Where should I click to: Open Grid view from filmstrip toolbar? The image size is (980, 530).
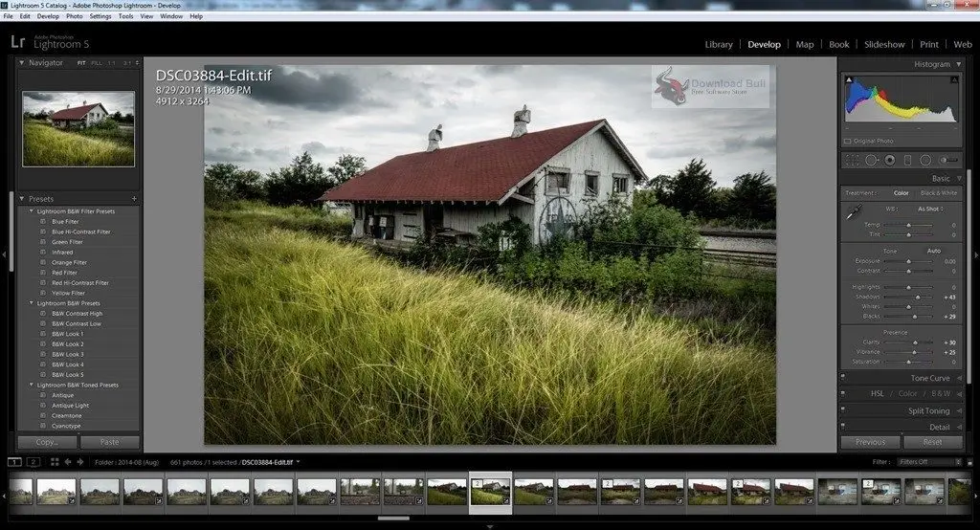click(x=55, y=462)
